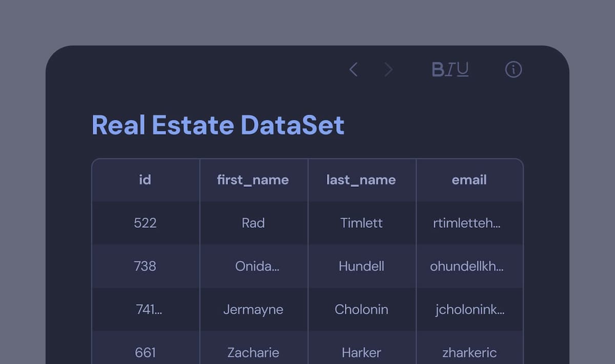The width and height of the screenshot is (615, 364).
Task: Click the first name Rad cell
Action: click(253, 223)
